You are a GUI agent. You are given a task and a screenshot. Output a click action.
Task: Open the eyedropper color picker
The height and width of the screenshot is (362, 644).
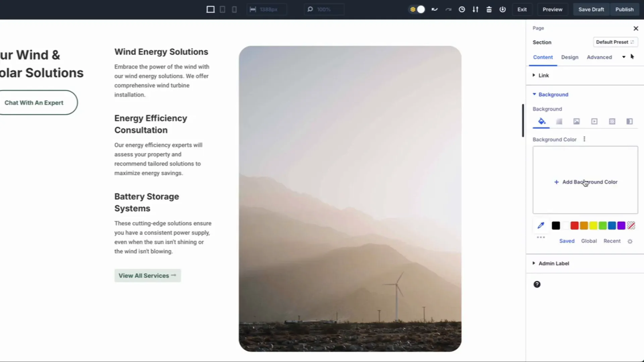[x=541, y=226]
